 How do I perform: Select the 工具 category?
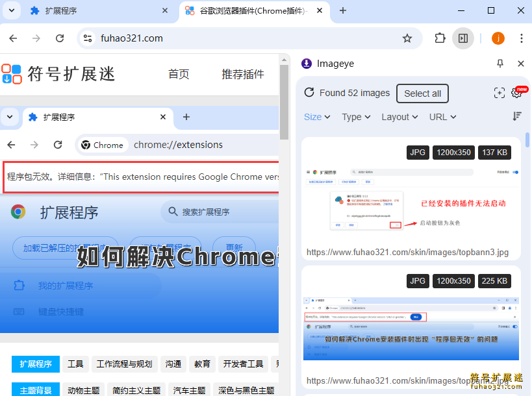(x=75, y=364)
